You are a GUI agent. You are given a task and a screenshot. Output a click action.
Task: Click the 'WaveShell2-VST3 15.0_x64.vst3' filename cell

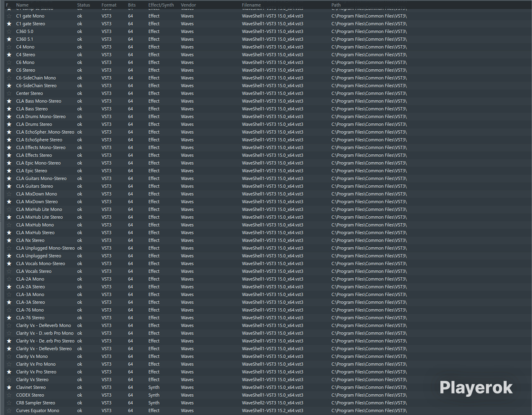[x=272, y=403]
